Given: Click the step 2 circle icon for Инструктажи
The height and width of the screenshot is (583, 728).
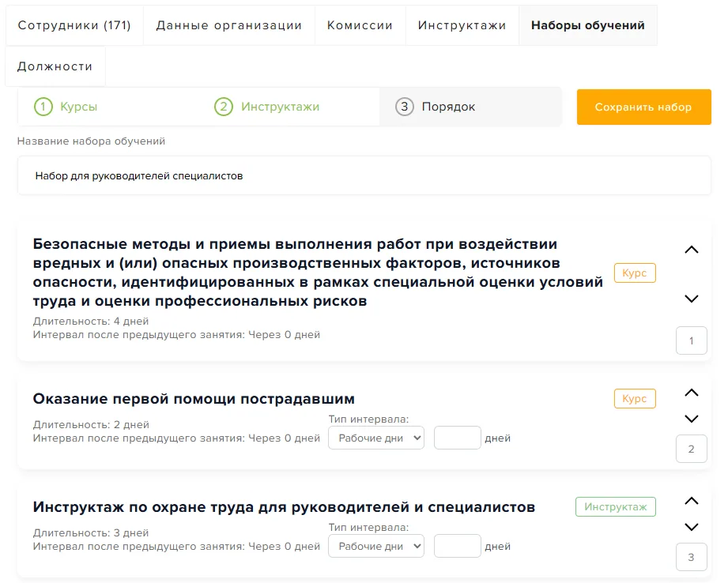Looking at the screenshot, I should (x=224, y=107).
